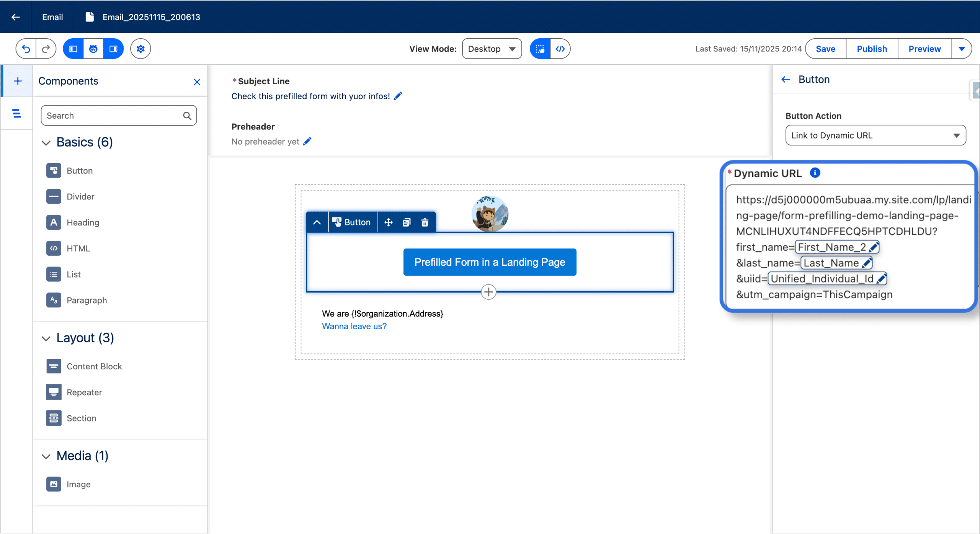
Task: Switch to the code view toggle
Action: [x=560, y=49]
